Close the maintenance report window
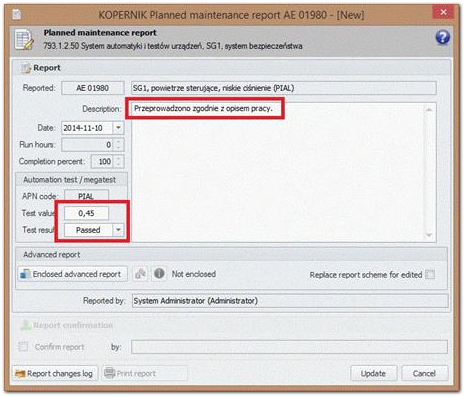Screen dimensions: 465x397 (x=443, y=13)
